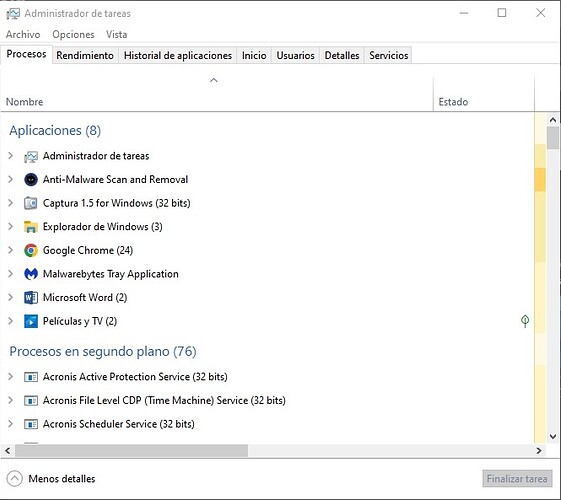Select the Google Chrome (24) row text
The height and width of the screenshot is (500, 561).
88,250
